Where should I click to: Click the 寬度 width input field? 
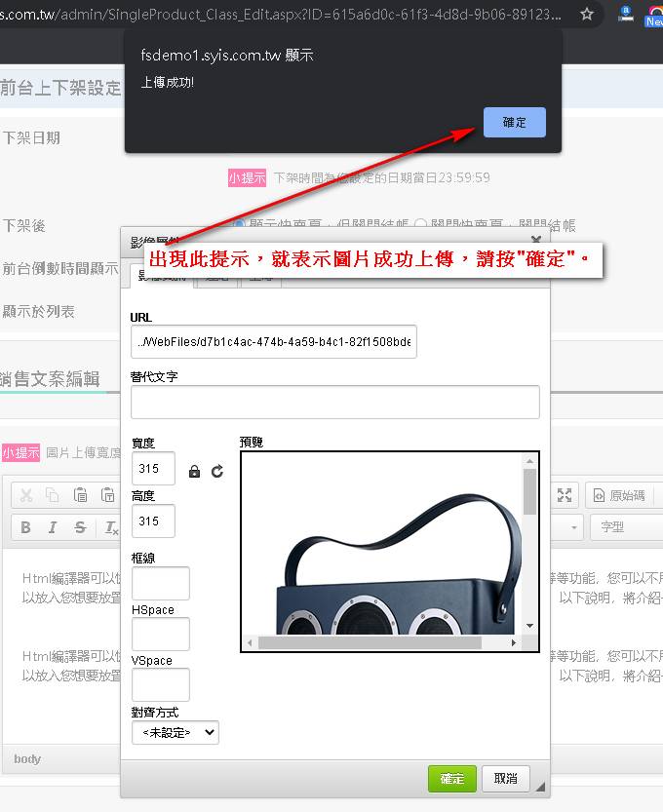click(x=153, y=469)
